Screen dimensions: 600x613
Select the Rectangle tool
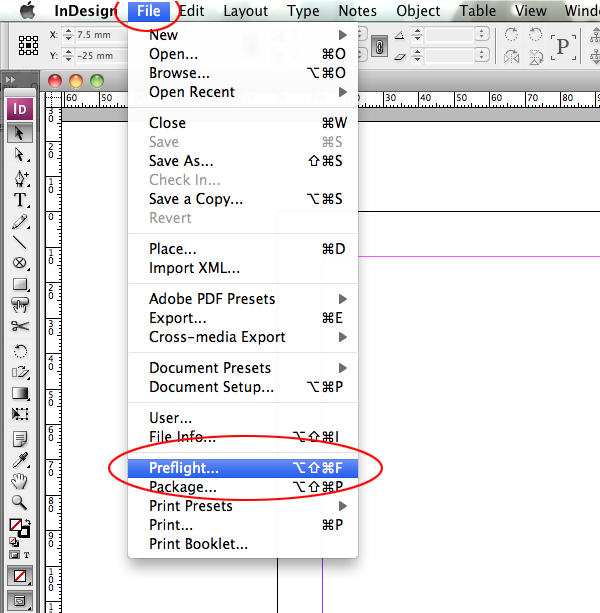[x=20, y=284]
